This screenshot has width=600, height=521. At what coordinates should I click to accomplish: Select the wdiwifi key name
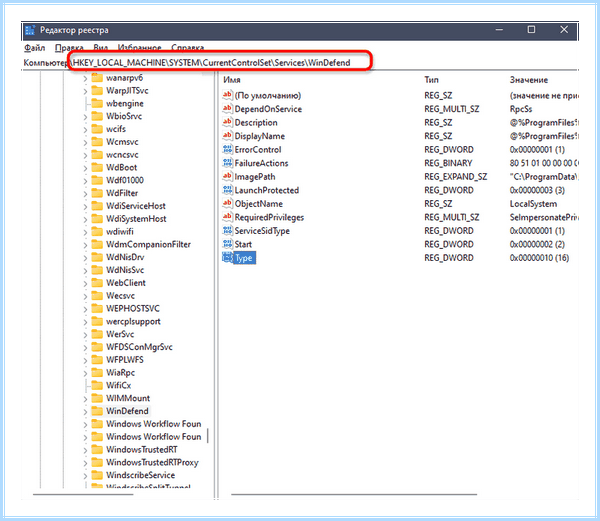pos(119,231)
